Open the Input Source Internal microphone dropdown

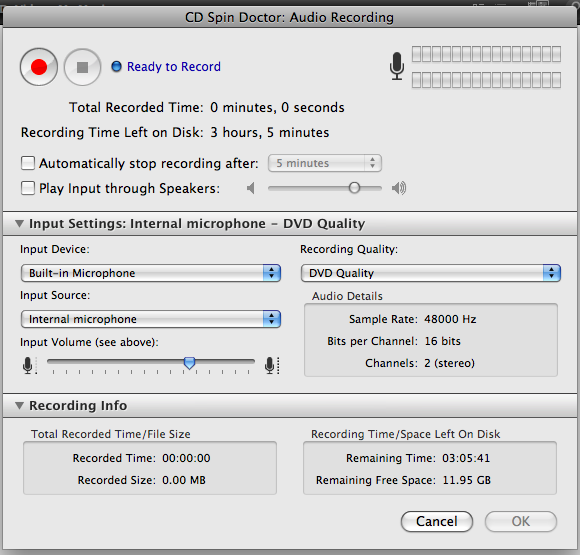(151, 319)
